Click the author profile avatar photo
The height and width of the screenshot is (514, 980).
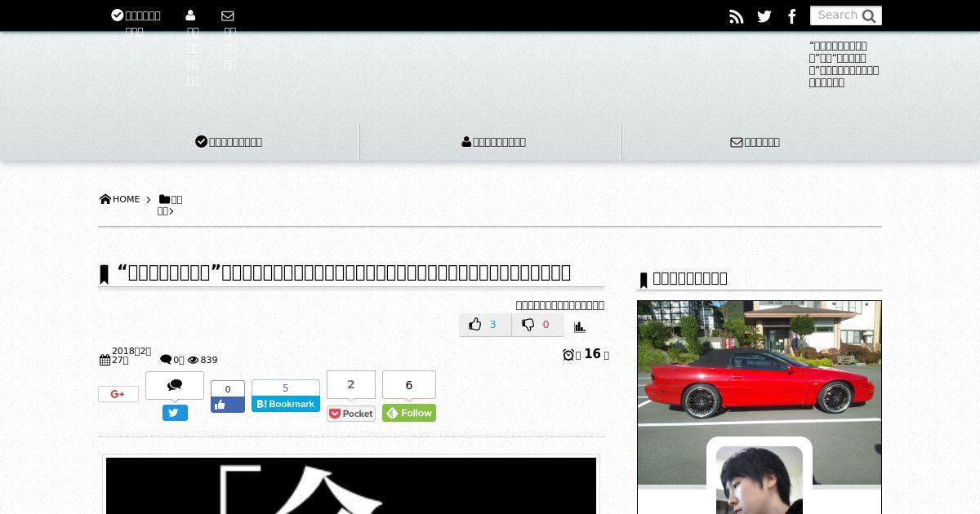(x=759, y=480)
